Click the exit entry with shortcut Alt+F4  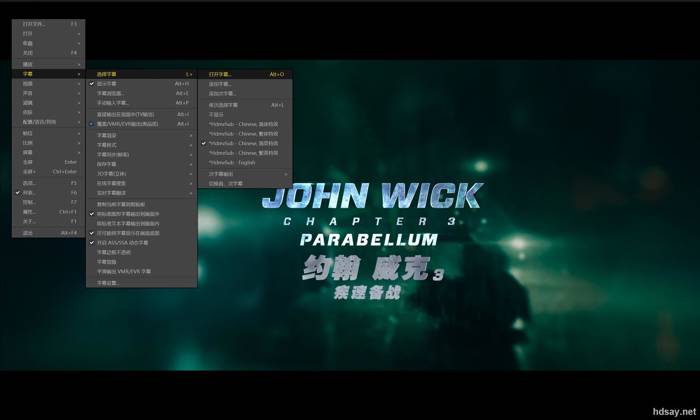click(x=49, y=233)
